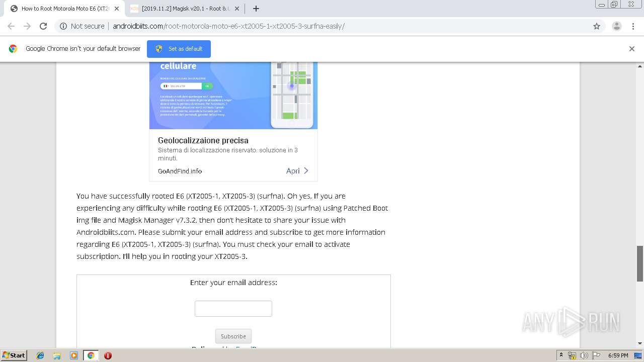The width and height of the screenshot is (644, 362).
Task: Click the Apri link in the ad
Action: 293,171
